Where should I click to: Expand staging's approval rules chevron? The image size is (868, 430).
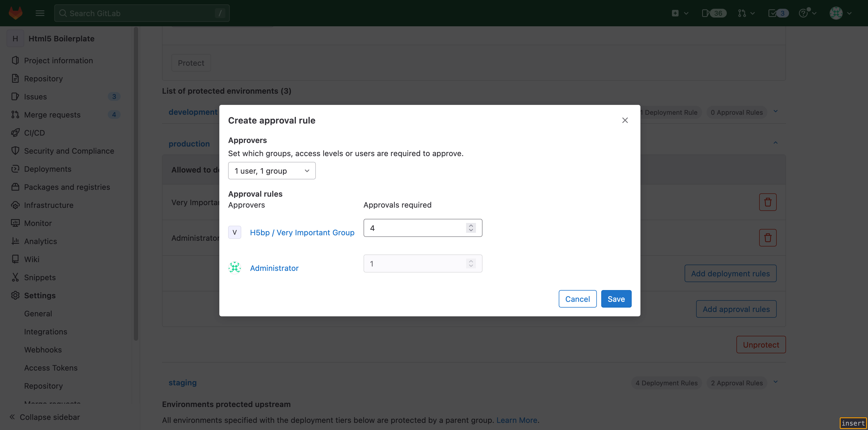coord(775,382)
